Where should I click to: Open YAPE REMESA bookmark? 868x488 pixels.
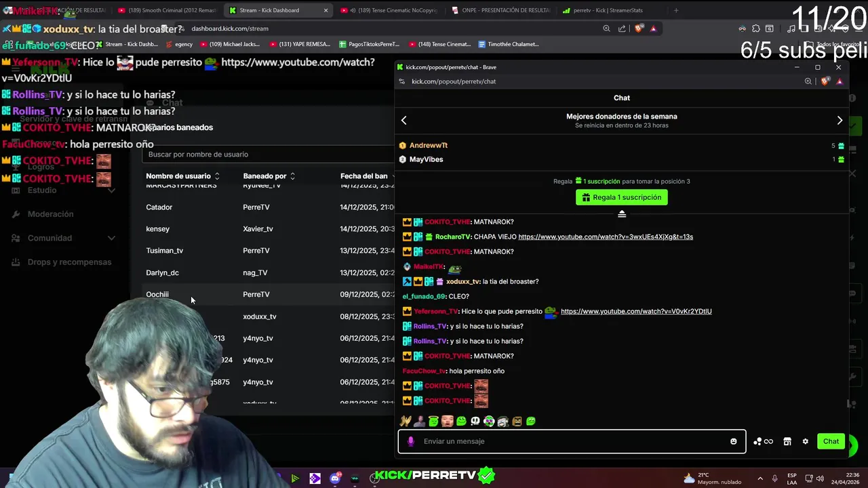pos(300,44)
